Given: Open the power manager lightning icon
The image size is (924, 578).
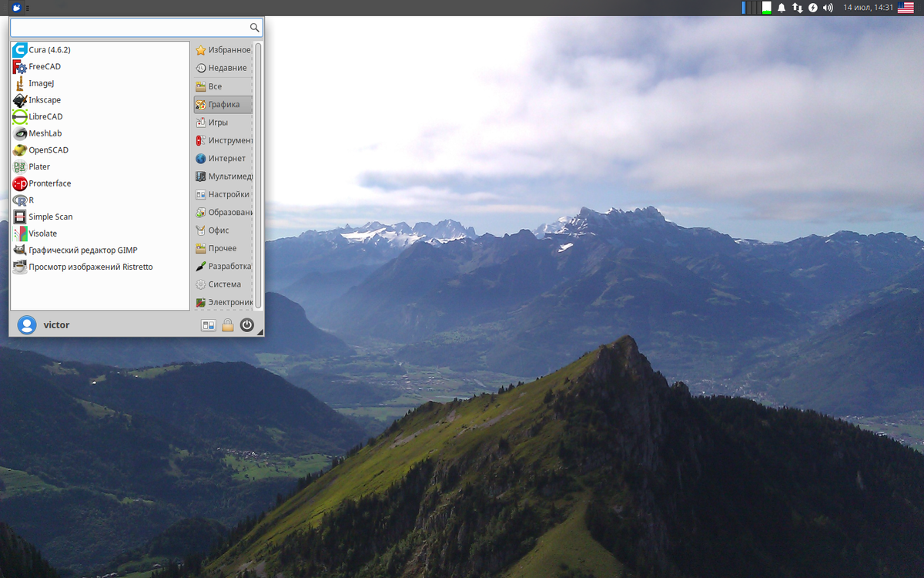Looking at the screenshot, I should tap(812, 8).
